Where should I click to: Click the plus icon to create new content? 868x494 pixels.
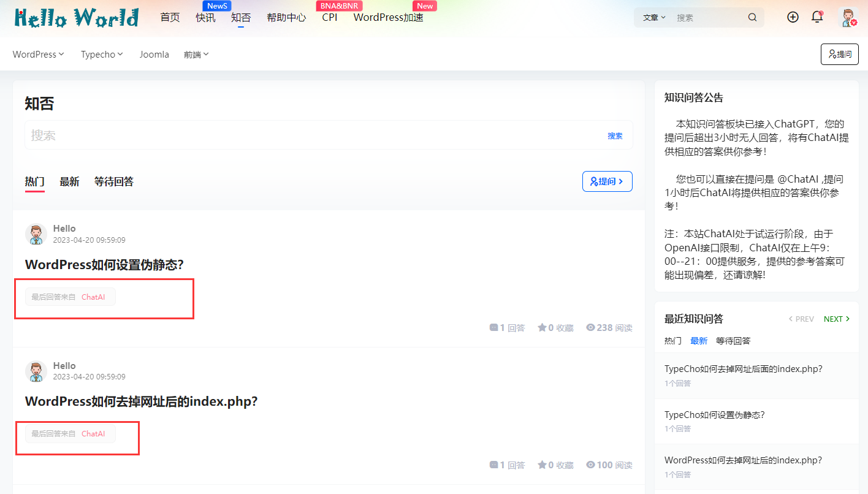tap(793, 17)
